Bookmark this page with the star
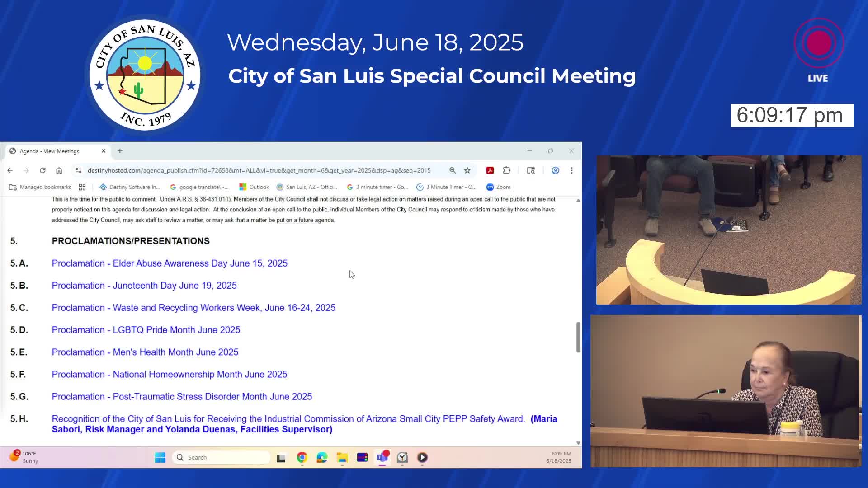Viewport: 868px width, 488px height. coord(467,170)
